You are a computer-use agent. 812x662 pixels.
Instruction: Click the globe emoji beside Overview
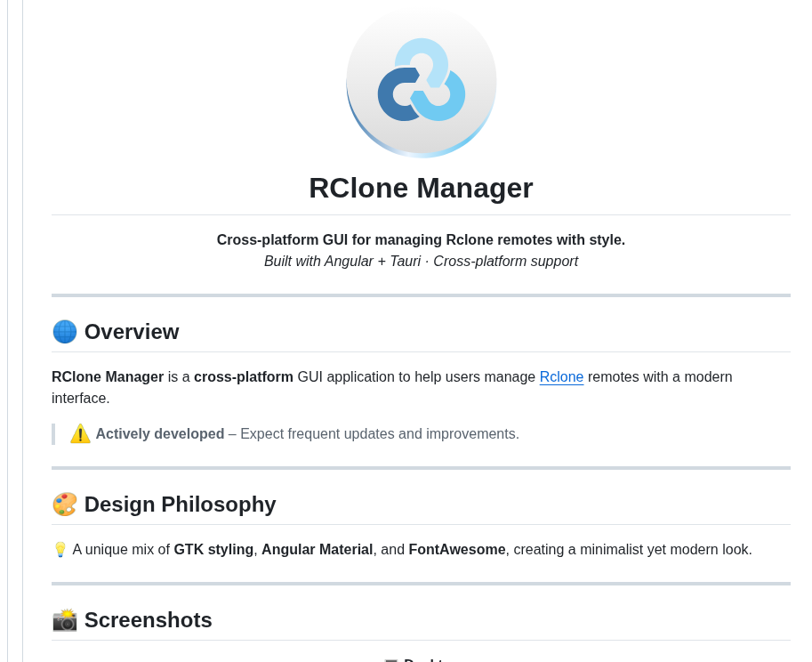[65, 332]
